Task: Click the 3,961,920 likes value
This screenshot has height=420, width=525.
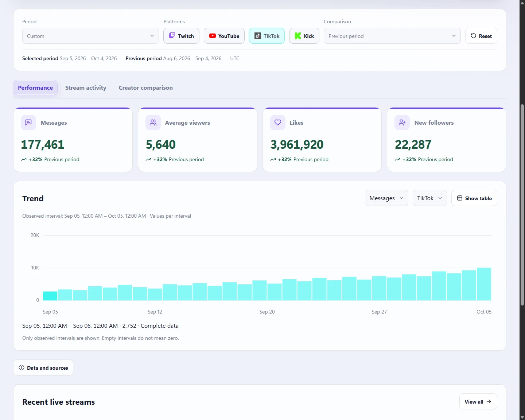Action: [x=297, y=144]
